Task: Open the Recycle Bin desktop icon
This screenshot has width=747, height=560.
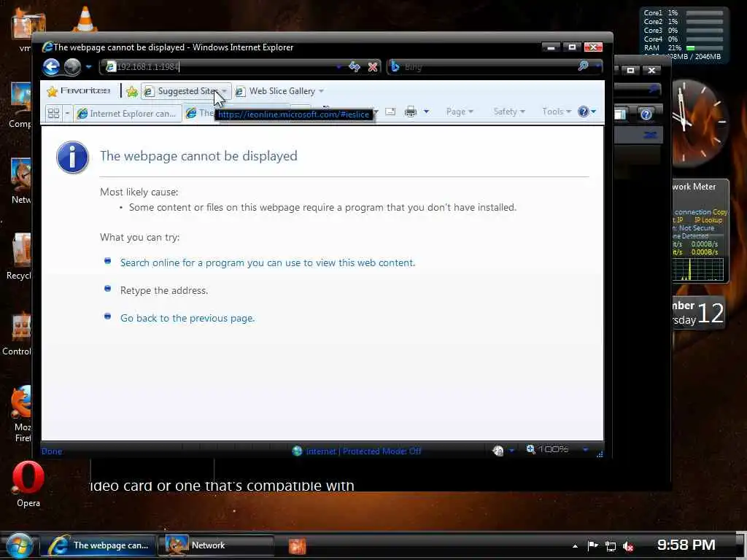Action: click(x=19, y=256)
